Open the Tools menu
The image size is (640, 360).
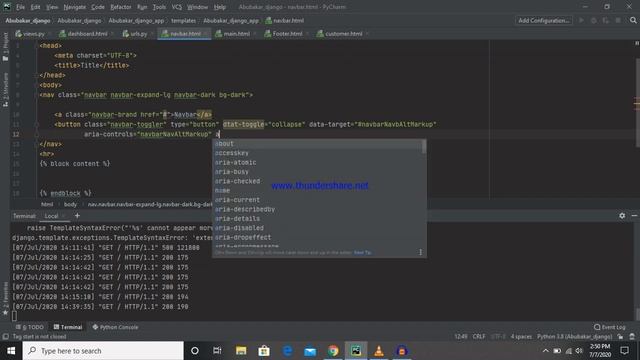pos(159,7)
